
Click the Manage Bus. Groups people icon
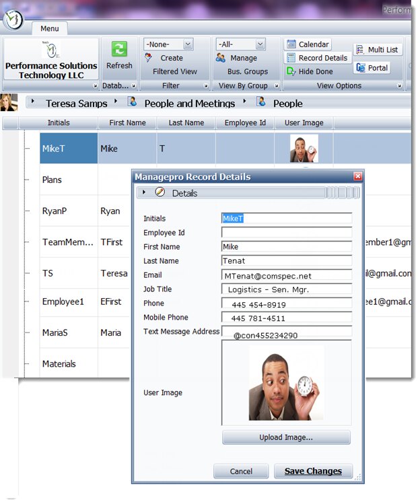click(221, 58)
